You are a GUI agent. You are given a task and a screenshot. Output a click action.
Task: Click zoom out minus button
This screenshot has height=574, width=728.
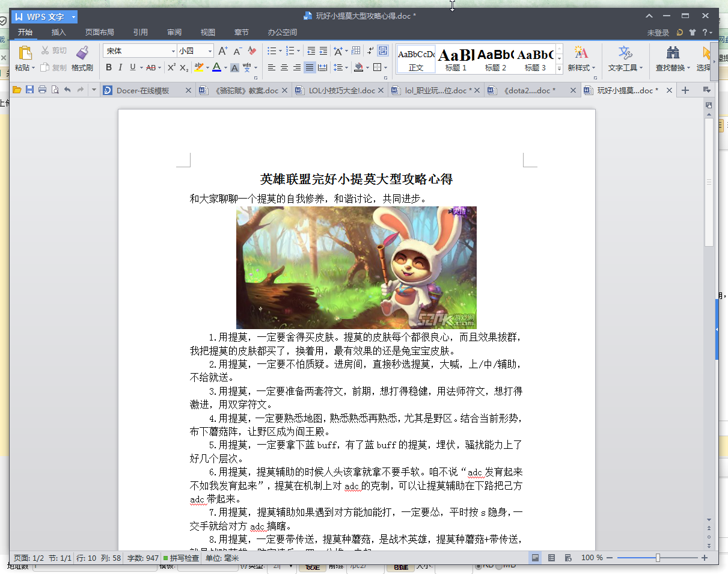610,558
